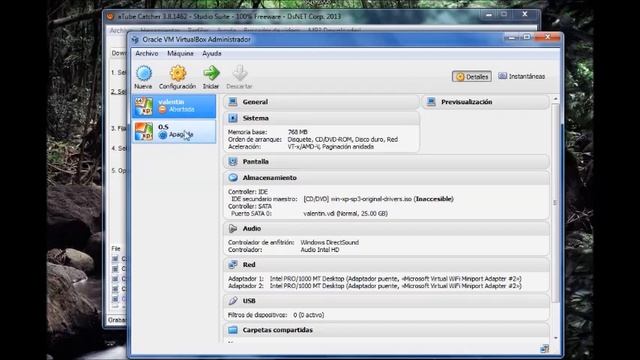Close the aTube Catcher window
The height and width of the screenshot is (360, 640).
[525, 14]
